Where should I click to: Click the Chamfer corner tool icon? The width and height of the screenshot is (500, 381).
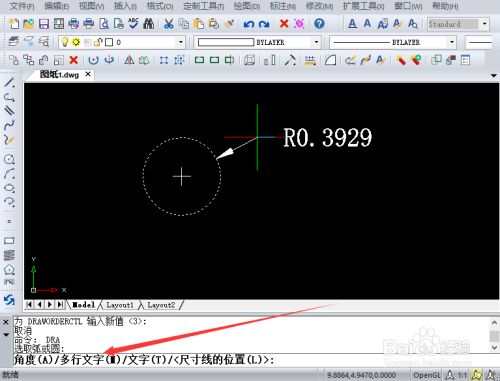click(x=330, y=60)
